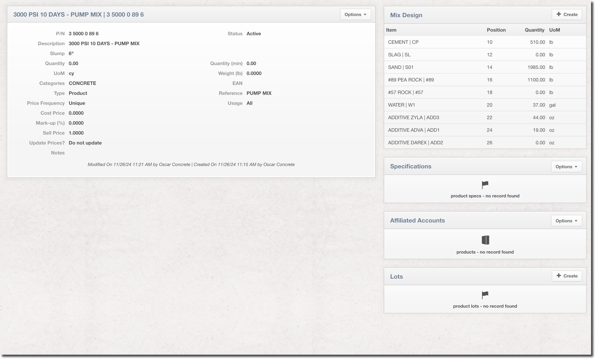Click the plus icon on Lots Create
The height and width of the screenshot is (364, 600).
coord(559,276)
